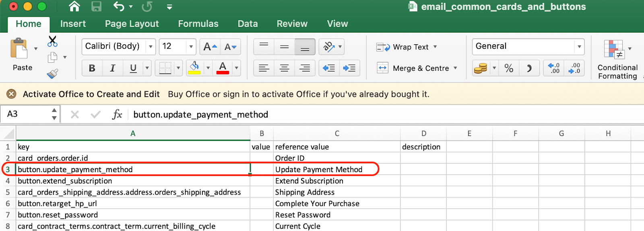Screen dimensions: 644x231
Task: Expand the Merge & Centre dropdown arrow
Action: coord(455,68)
